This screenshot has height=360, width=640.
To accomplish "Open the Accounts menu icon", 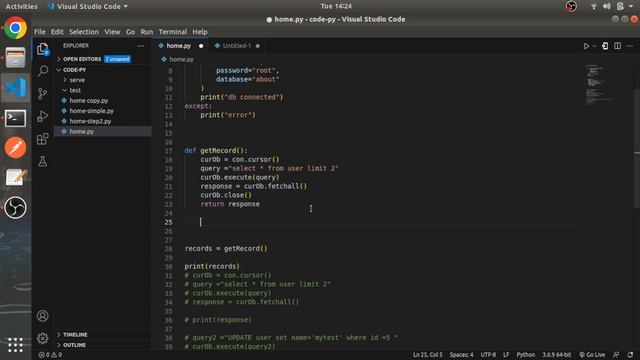I will pyautogui.click(x=42, y=316).
